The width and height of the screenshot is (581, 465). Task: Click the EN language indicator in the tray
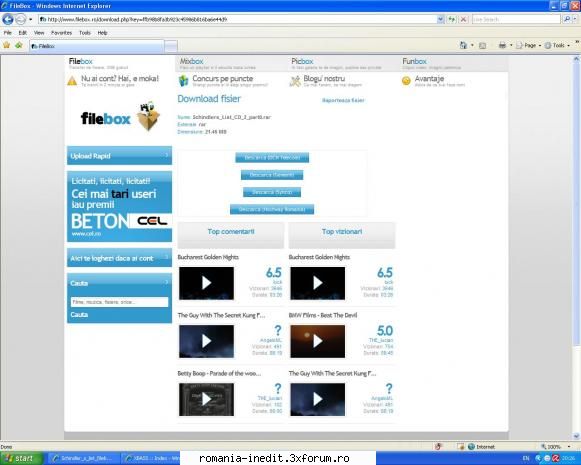525,458
